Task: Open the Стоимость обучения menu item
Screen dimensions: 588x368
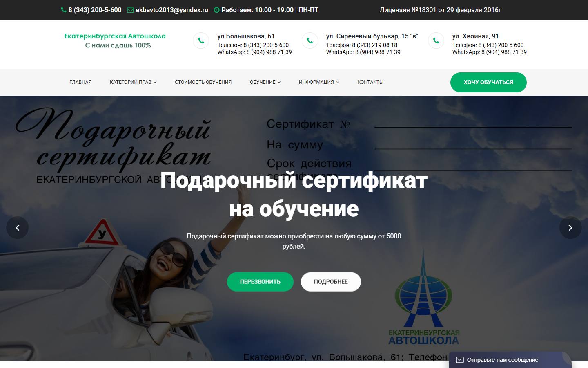Action: click(x=203, y=82)
